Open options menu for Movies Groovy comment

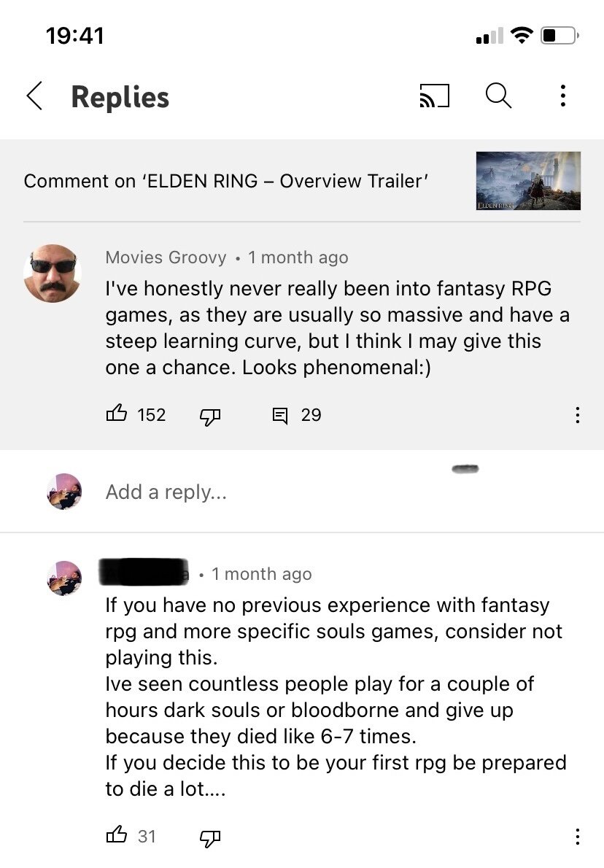coord(578,414)
